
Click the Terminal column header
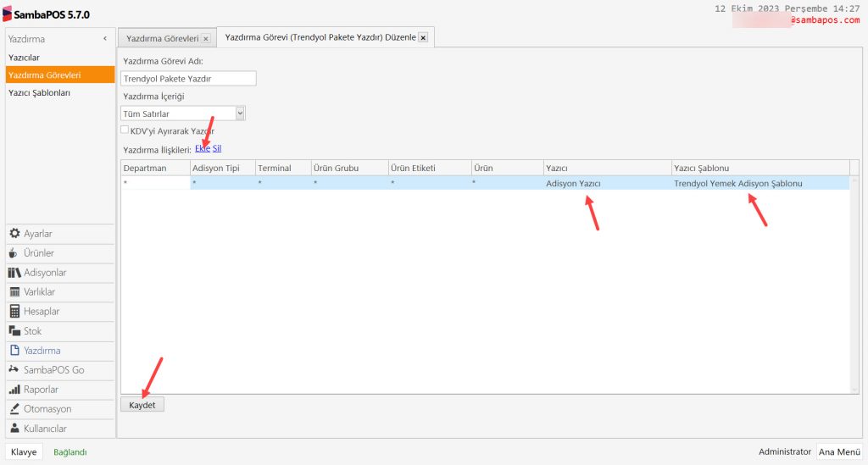click(283, 168)
